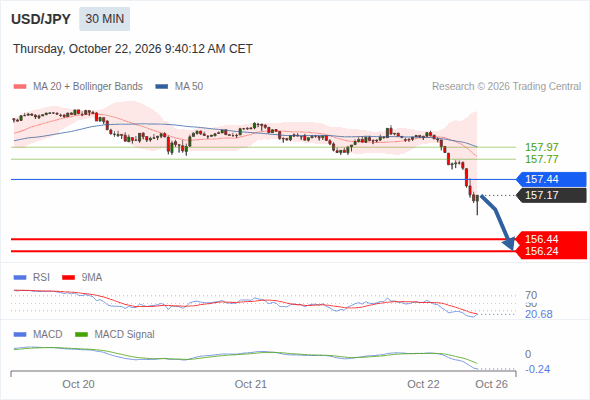This screenshot has width=590, height=400.
Task: Click the RSI legend label
Action: point(41,278)
